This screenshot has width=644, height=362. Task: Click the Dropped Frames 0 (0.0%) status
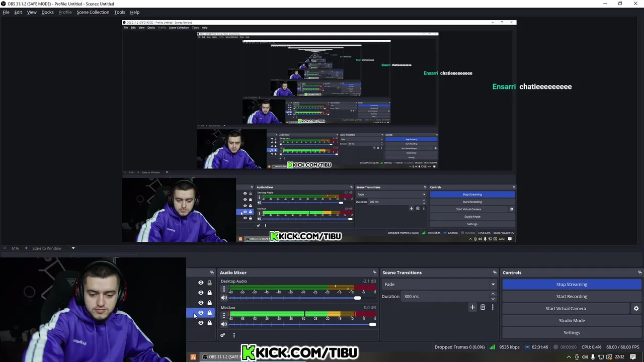[x=459, y=347]
